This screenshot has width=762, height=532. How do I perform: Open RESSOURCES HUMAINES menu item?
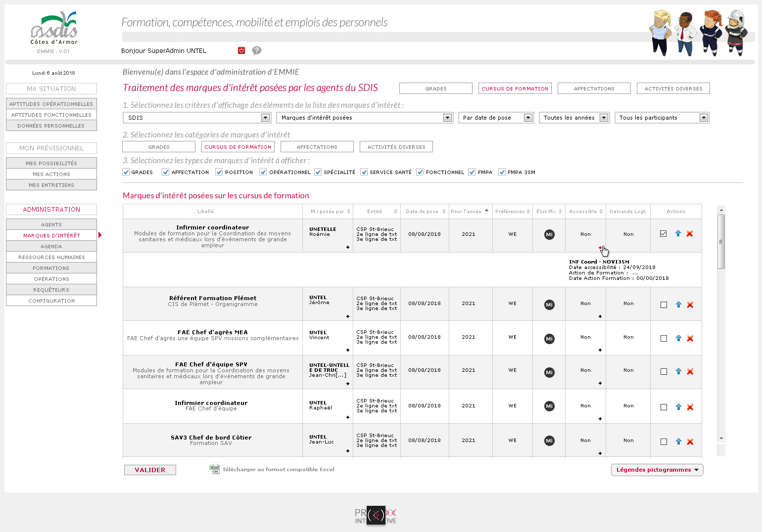pos(51,257)
